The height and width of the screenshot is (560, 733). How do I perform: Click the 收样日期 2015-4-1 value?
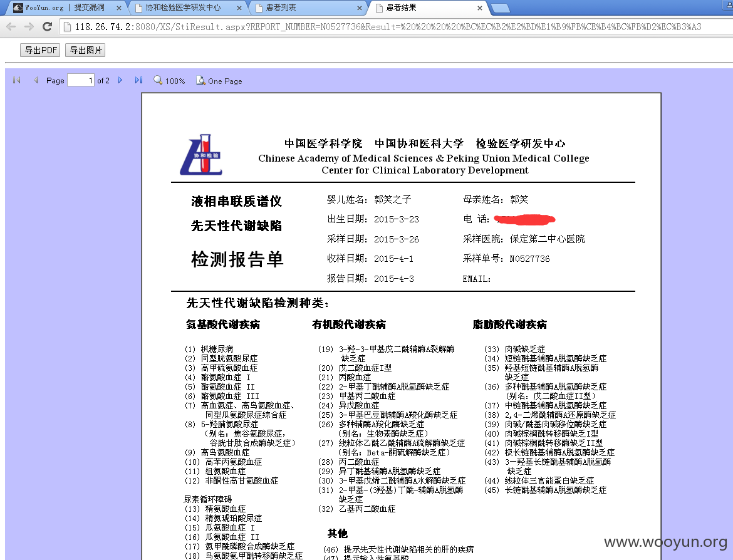coord(393,259)
